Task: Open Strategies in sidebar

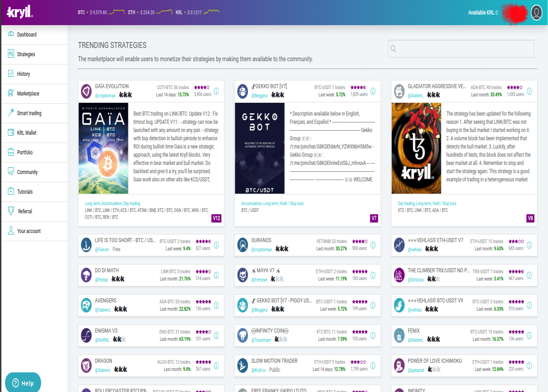Action: (x=34, y=54)
